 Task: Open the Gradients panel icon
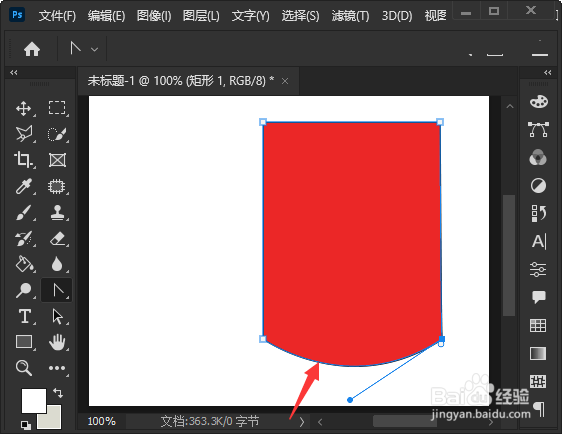pyautogui.click(x=538, y=353)
